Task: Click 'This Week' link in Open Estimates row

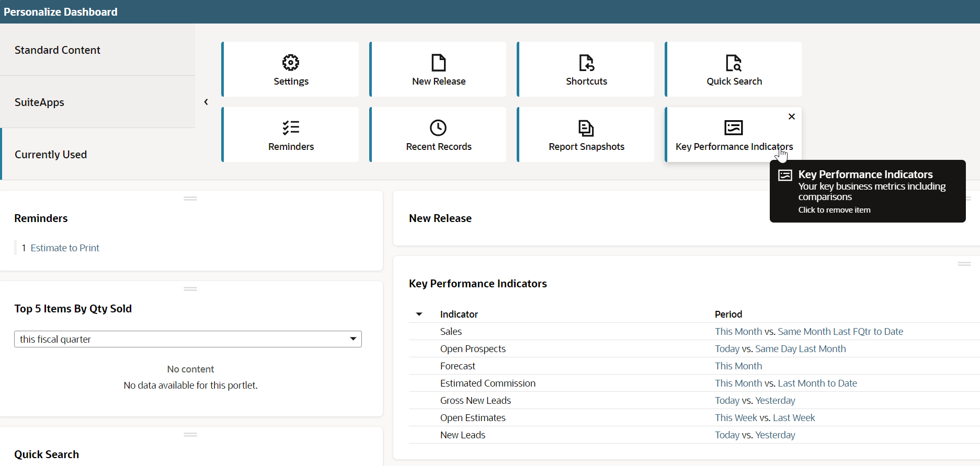Action: click(x=736, y=418)
